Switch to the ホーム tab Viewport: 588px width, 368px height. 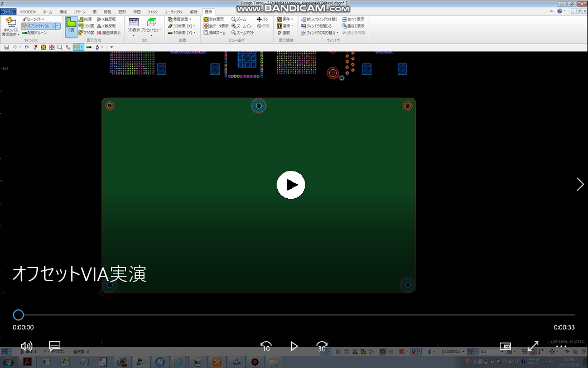(47, 12)
